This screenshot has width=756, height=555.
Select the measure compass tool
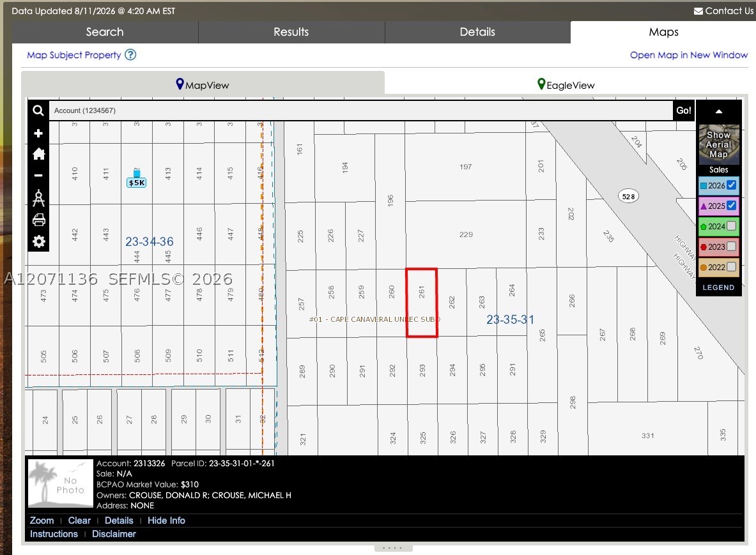tap(38, 197)
